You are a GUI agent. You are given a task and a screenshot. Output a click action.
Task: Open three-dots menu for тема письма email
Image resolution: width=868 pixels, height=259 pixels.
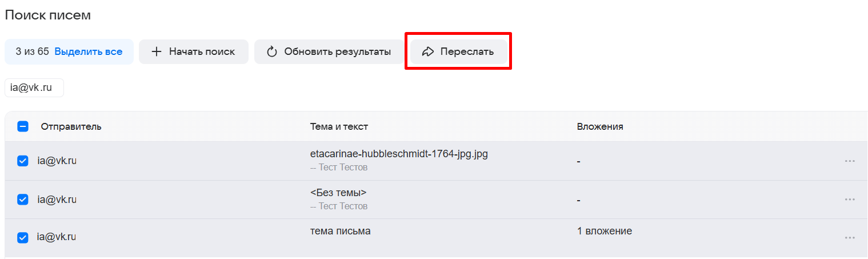point(849,238)
